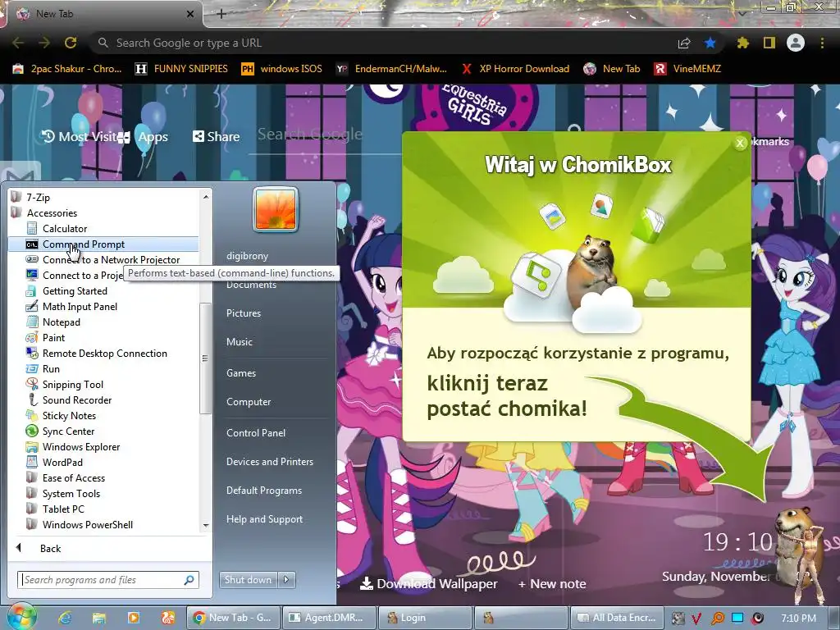This screenshot has width=840, height=630.
Task: Open a new Chrome tab with plus button
Action: [x=221, y=14]
